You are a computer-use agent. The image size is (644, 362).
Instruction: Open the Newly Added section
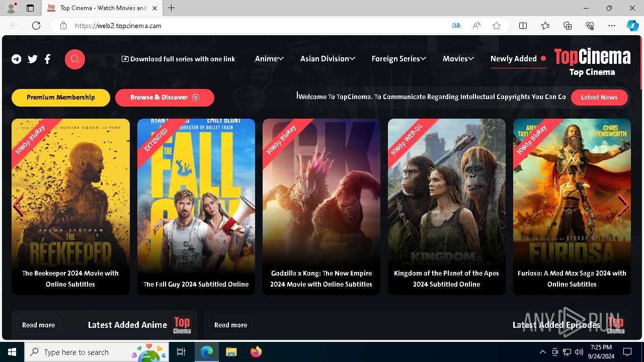[x=518, y=59]
